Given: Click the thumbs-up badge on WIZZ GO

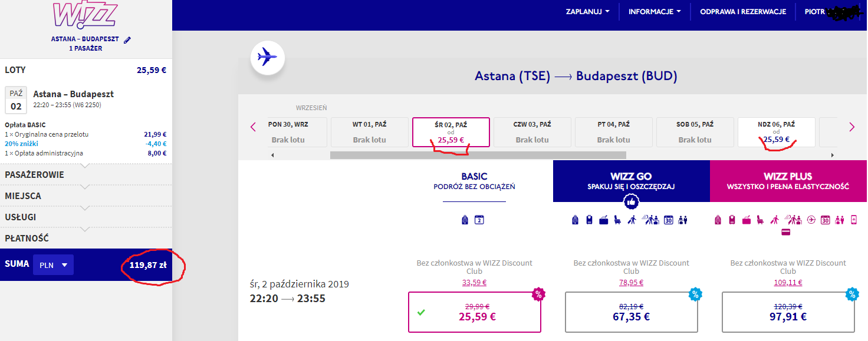Looking at the screenshot, I should tap(632, 202).
